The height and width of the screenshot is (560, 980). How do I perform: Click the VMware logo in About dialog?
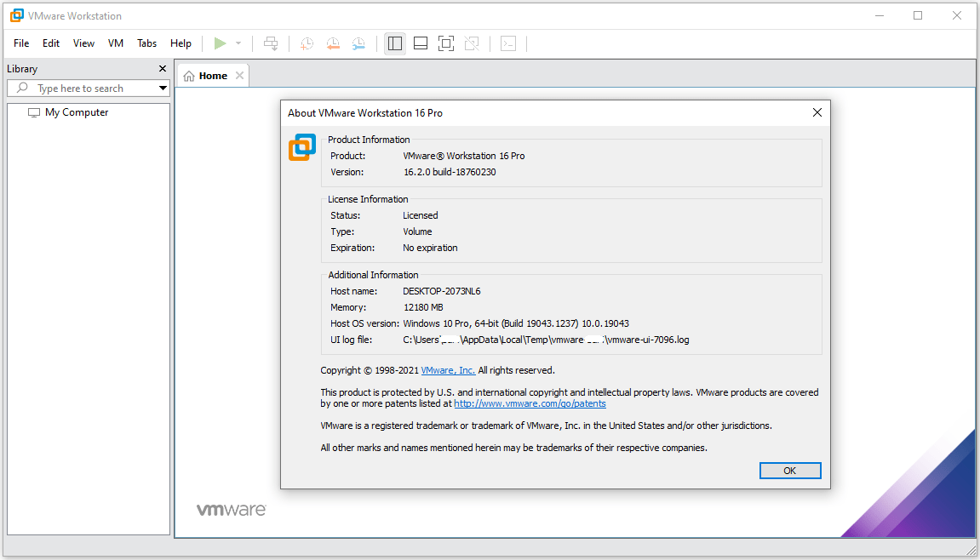[302, 147]
